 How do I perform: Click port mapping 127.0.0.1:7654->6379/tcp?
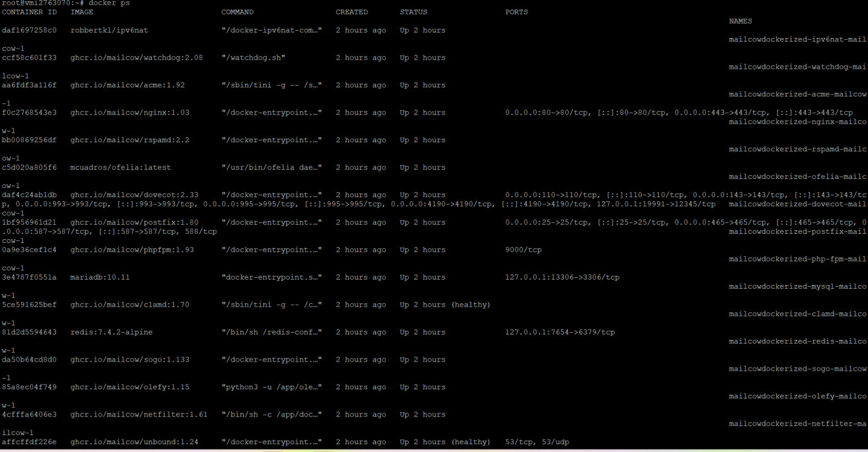tap(560, 332)
